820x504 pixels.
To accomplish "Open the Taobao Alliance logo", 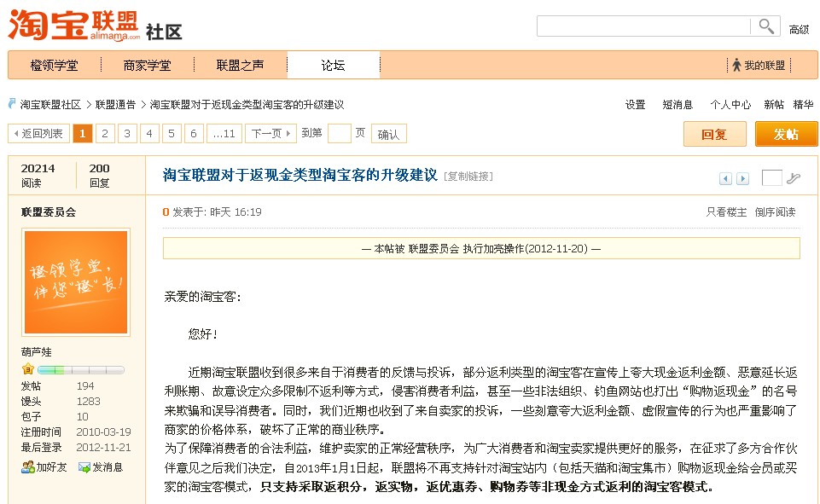I will (74, 25).
